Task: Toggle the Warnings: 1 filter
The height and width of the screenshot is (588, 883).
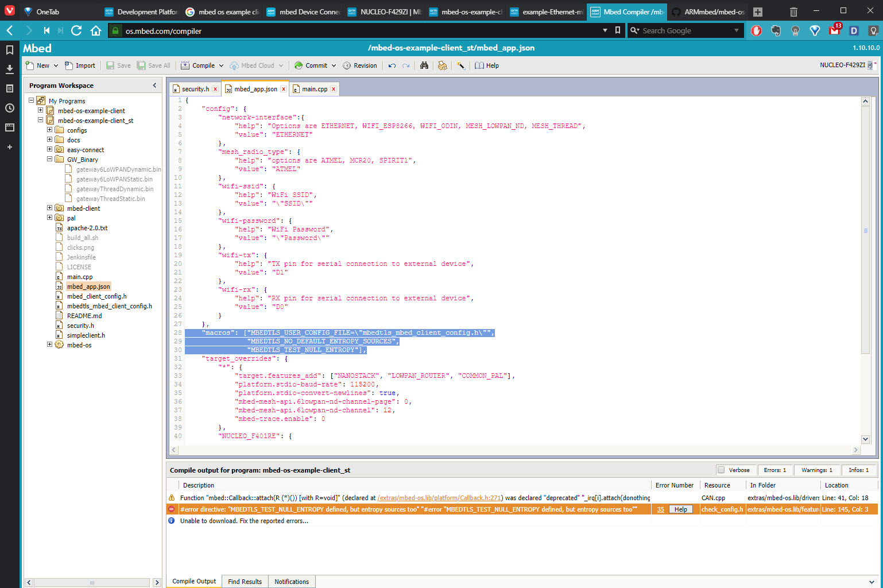Action: point(816,470)
